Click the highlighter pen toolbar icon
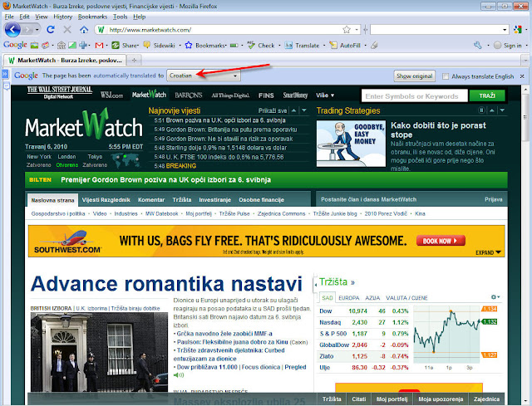This screenshot has height=406, width=532. (374, 45)
